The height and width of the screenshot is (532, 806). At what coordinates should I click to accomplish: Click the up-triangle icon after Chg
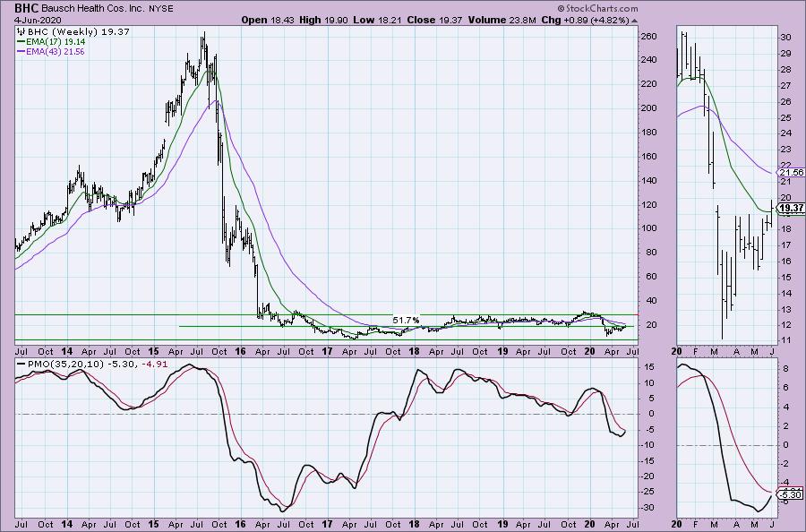click(634, 21)
